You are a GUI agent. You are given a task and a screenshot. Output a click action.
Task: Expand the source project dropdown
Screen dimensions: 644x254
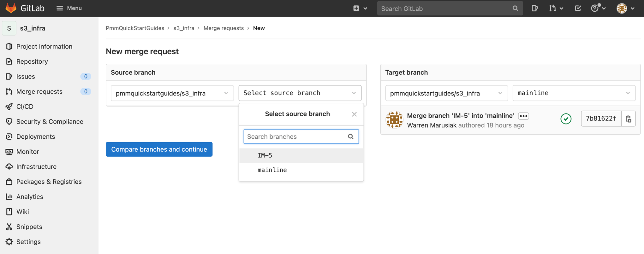[x=172, y=93]
